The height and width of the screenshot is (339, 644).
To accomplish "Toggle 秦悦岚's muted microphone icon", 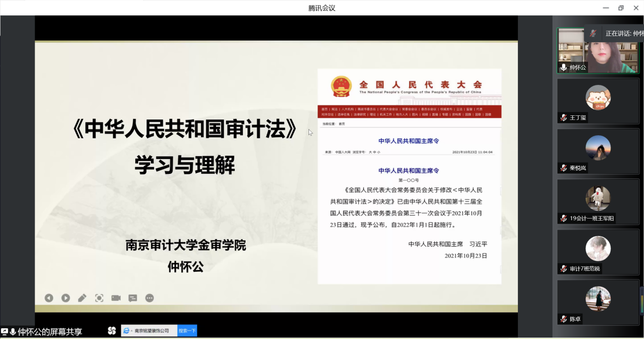I will 563,168.
